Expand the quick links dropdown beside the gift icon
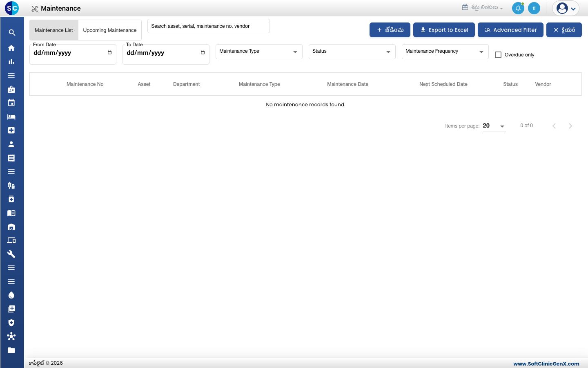This screenshot has width=588, height=368. coord(483,7)
